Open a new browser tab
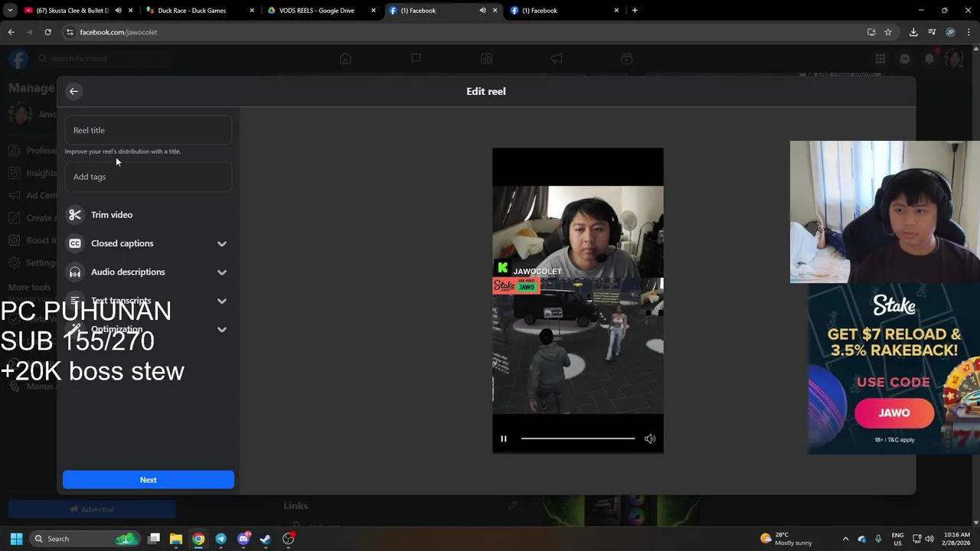980x551 pixels. coord(635,11)
